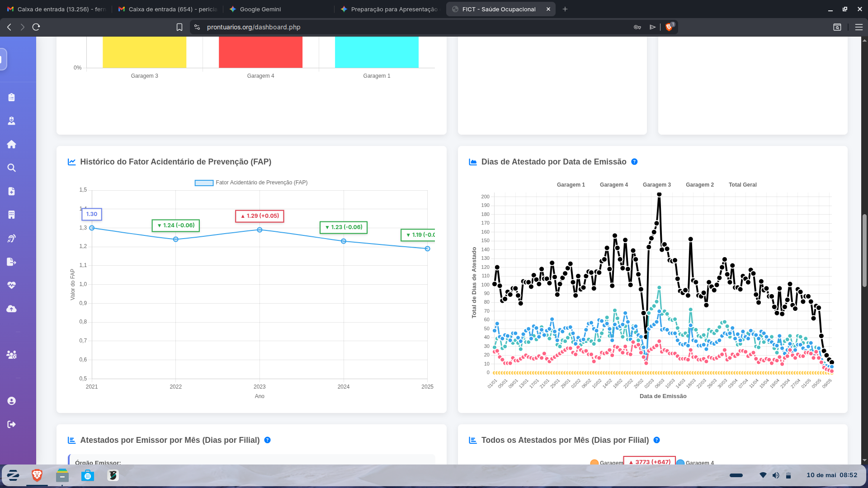Open a new browser tab
Viewport: 868px width, 488px height.
click(565, 9)
